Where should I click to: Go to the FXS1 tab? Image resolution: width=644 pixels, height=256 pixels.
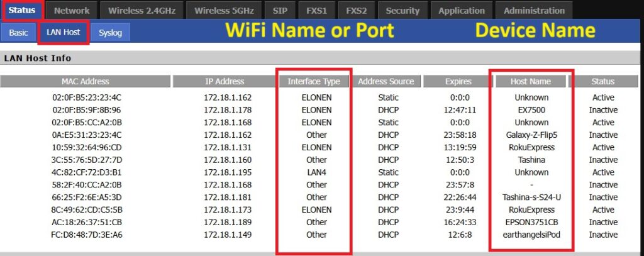[316, 10]
